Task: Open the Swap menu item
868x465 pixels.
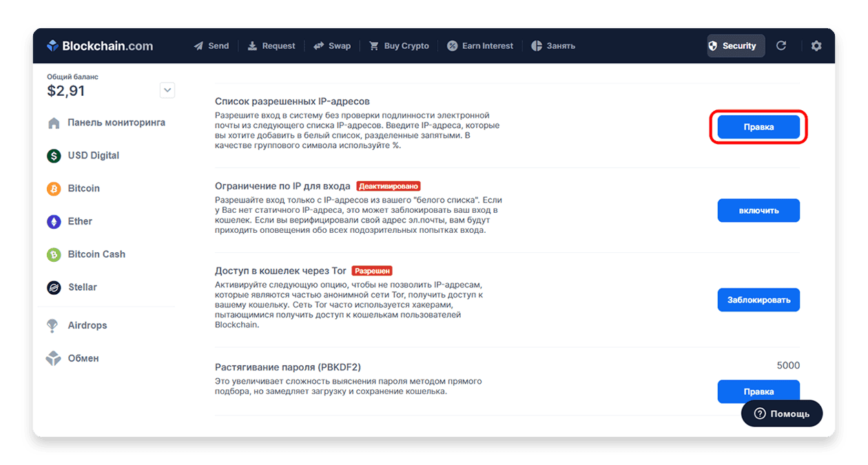Action: point(332,46)
